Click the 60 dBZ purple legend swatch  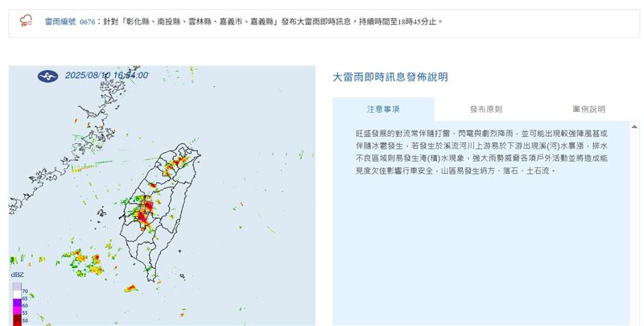click(x=17, y=302)
